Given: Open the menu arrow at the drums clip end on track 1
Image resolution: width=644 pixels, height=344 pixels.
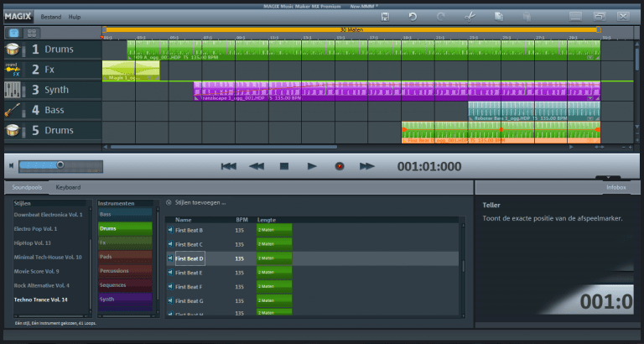Looking at the screenshot, I should point(590,58).
